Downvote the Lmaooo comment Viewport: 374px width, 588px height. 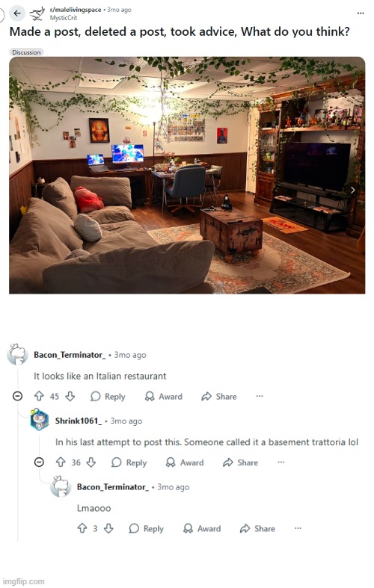108,528
